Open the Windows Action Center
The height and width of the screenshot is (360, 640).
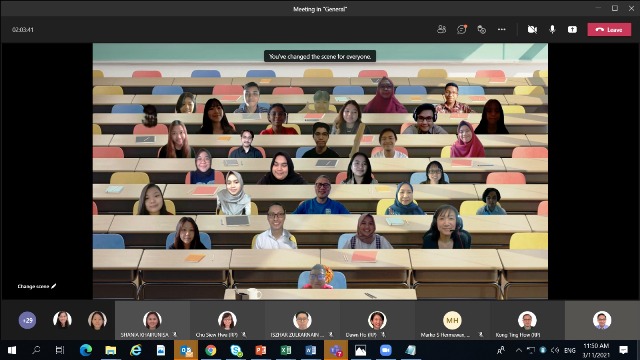point(623,350)
